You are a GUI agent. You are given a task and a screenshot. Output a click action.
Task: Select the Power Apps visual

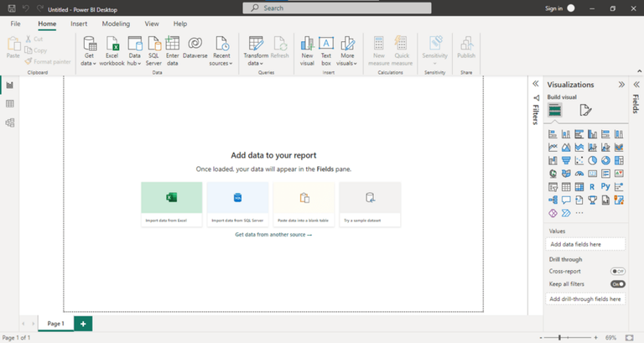[x=553, y=213]
